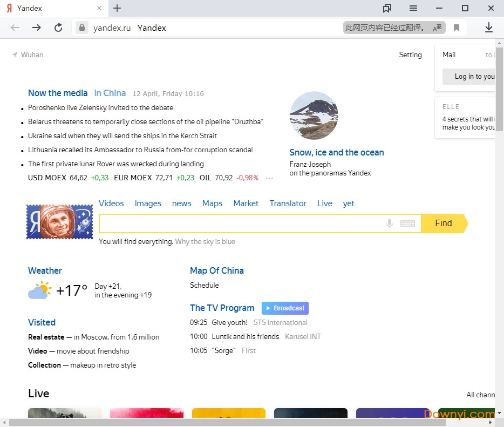The image size is (504, 427).
Task: Open the Translator search tab
Action: (288, 204)
